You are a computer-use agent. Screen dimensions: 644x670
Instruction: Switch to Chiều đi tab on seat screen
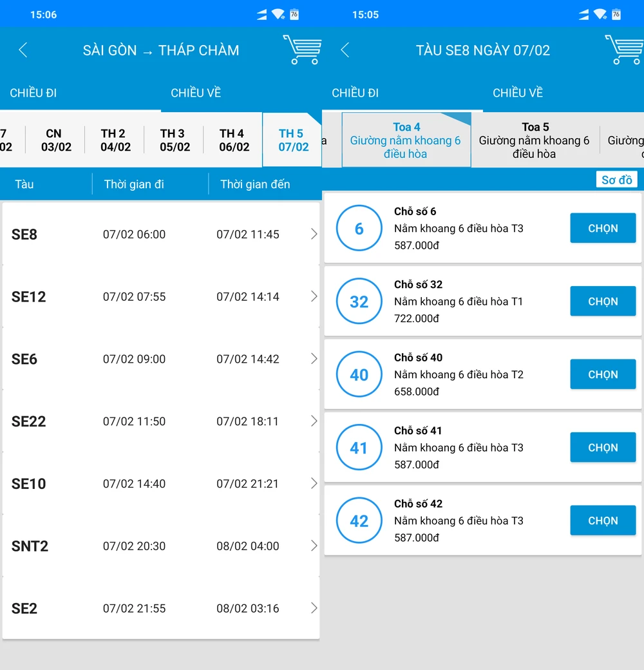pyautogui.click(x=355, y=93)
